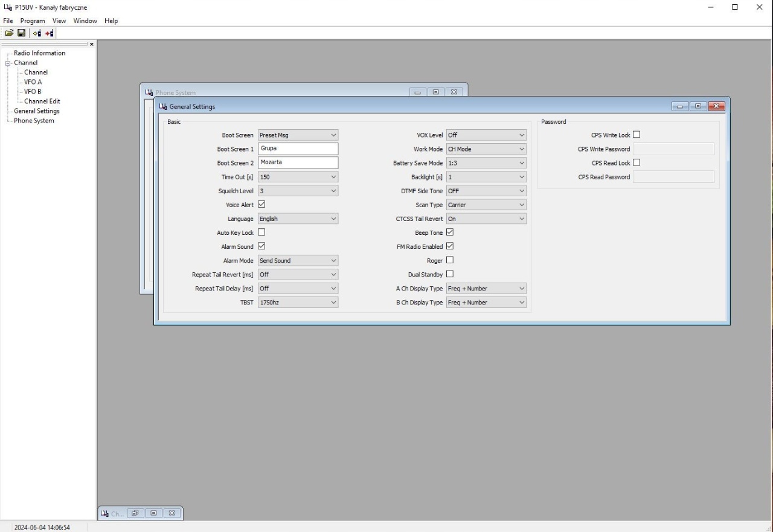Open the Work Mode dropdown
The image size is (773, 532).
[x=486, y=149]
